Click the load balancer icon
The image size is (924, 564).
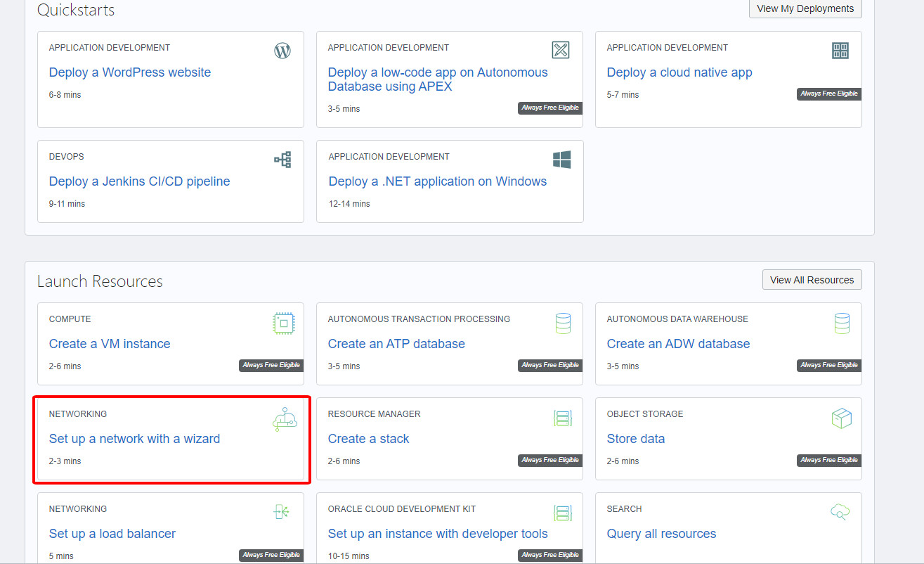point(282,513)
